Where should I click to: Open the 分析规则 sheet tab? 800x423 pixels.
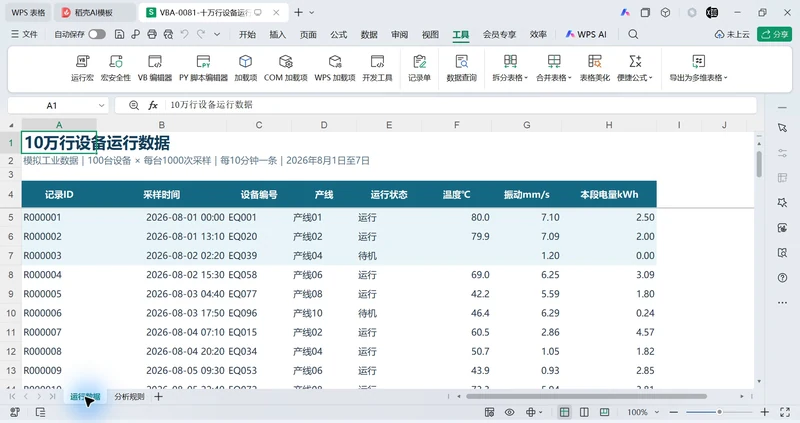pos(129,396)
